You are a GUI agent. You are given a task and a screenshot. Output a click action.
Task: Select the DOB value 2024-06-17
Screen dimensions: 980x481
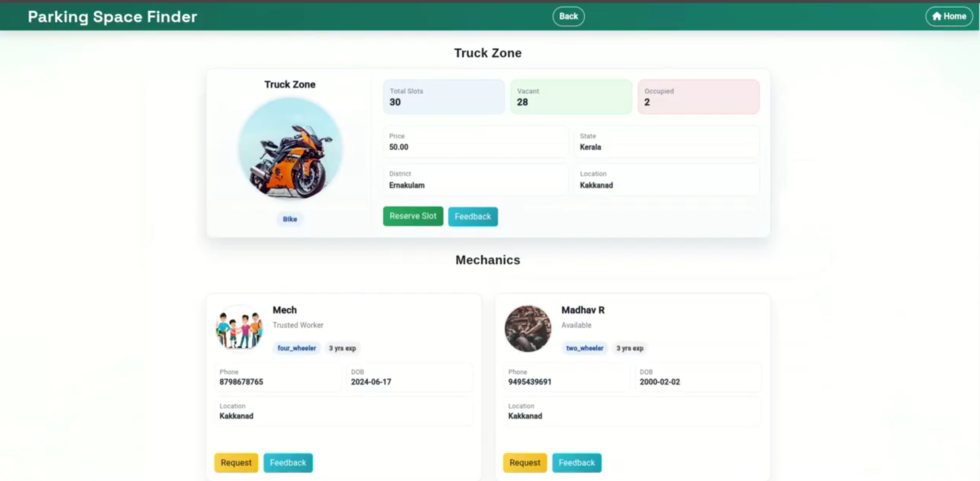click(x=371, y=382)
